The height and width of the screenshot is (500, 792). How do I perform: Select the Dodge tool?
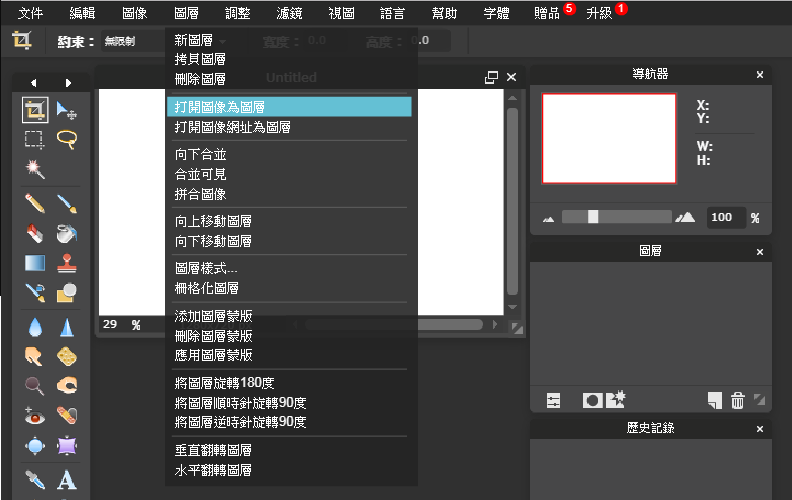coord(35,386)
